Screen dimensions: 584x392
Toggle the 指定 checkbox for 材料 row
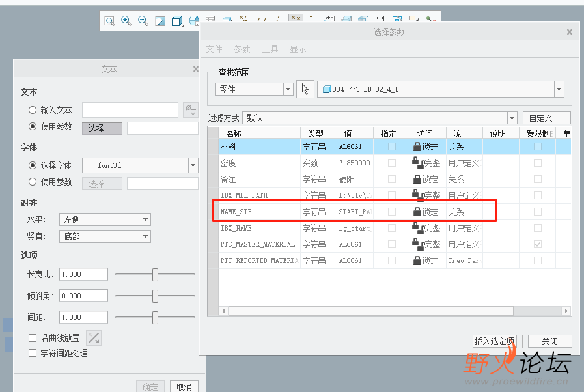[x=392, y=147]
